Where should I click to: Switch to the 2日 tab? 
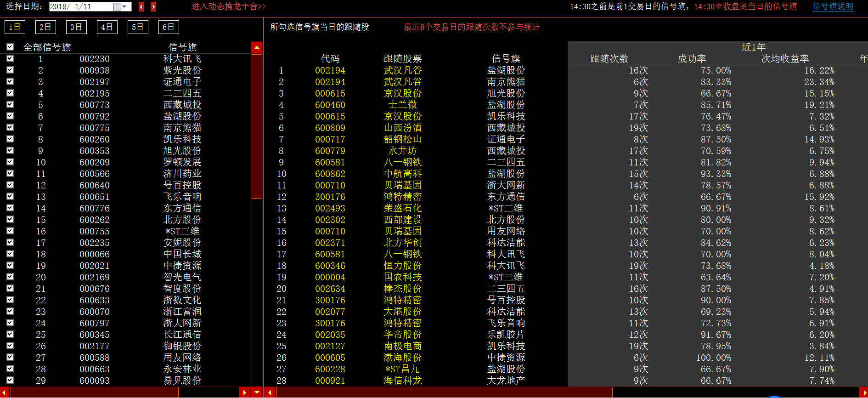coord(45,27)
